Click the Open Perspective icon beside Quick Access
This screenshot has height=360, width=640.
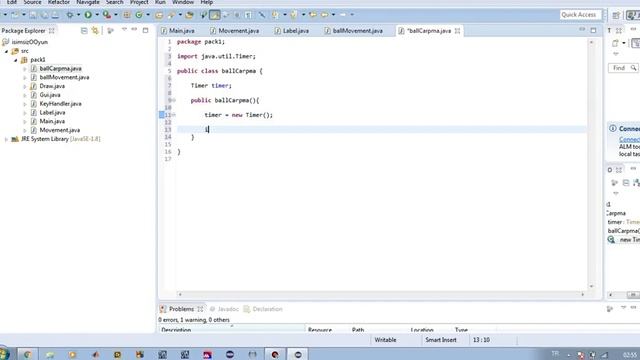[x=616, y=16]
